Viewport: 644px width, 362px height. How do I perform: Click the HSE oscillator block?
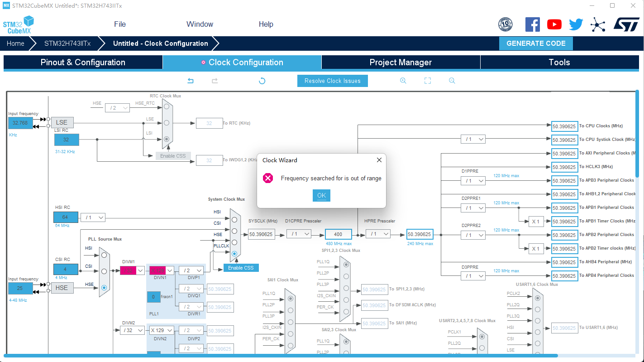tap(62, 288)
